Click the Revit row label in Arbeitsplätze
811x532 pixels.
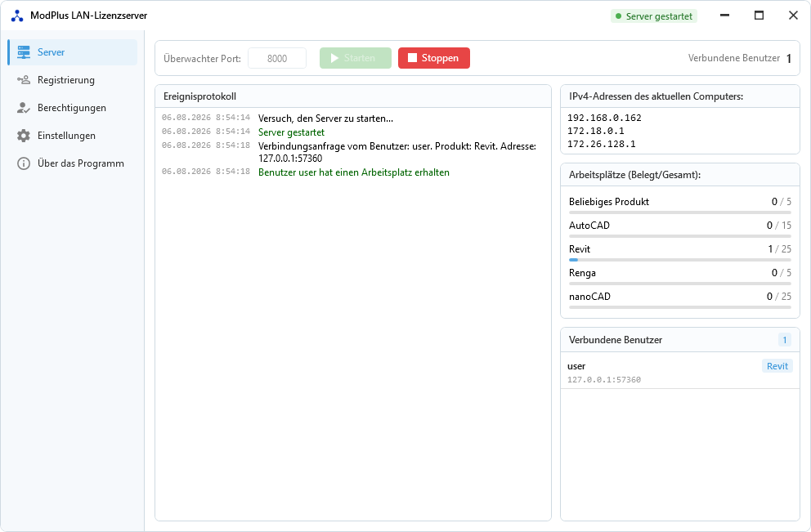580,249
